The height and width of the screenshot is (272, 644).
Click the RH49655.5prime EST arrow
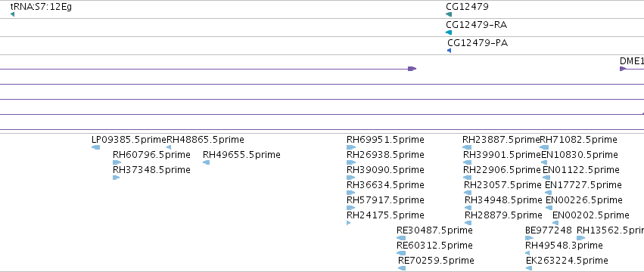click(206, 162)
